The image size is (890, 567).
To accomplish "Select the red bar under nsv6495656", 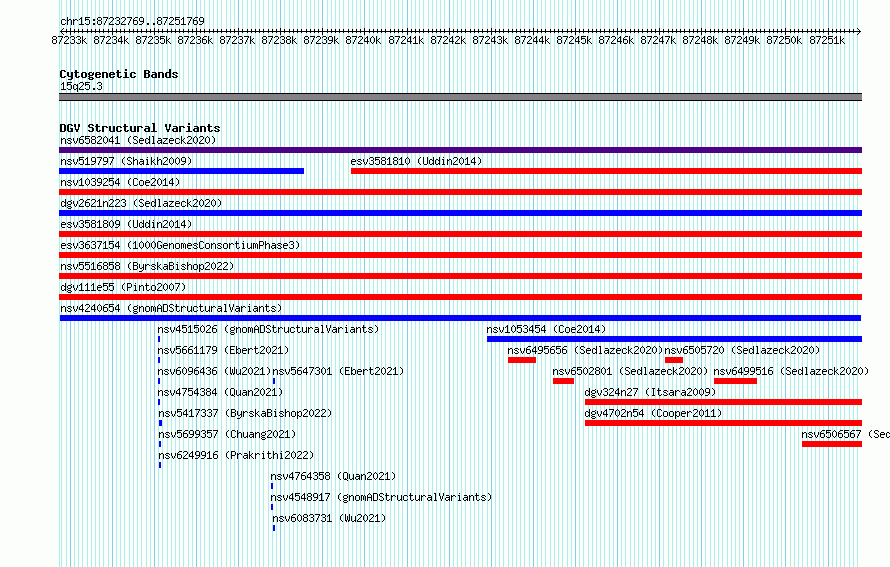I will pyautogui.click(x=522, y=360).
